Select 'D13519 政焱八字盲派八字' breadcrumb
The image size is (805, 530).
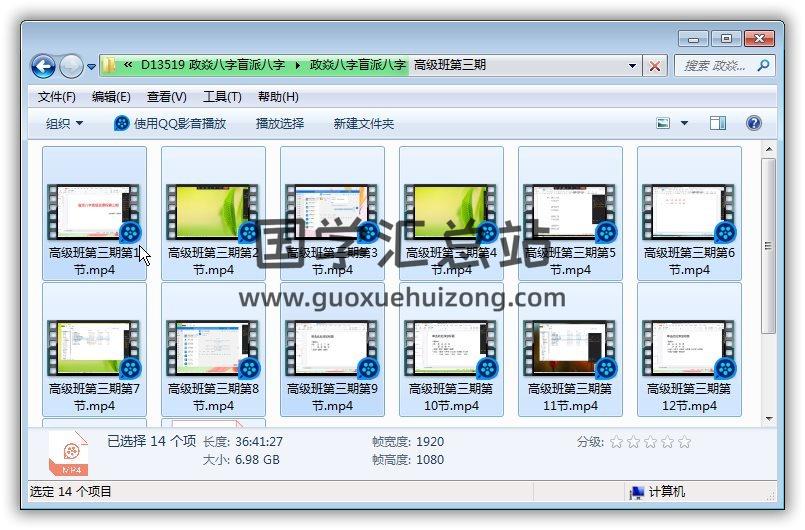pos(213,65)
